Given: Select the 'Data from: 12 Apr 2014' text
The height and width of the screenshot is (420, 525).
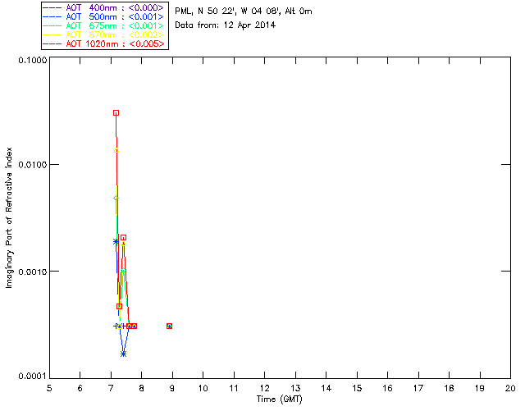Looking at the screenshot, I should pos(225,25).
